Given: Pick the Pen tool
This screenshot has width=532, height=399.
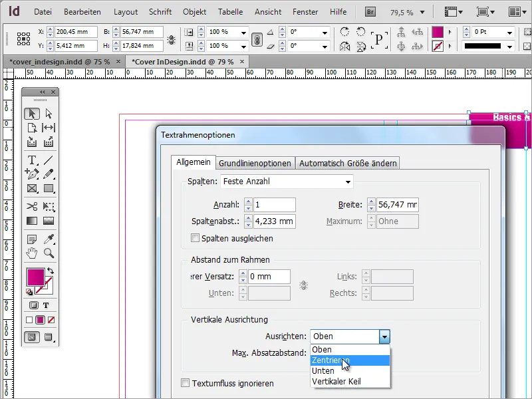Looking at the screenshot, I should pos(32,174).
